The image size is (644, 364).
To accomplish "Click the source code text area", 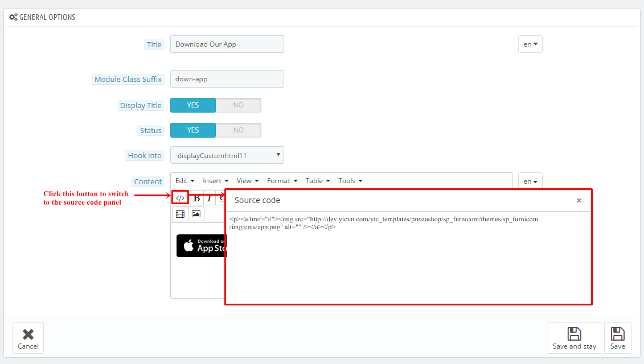I will click(x=408, y=258).
